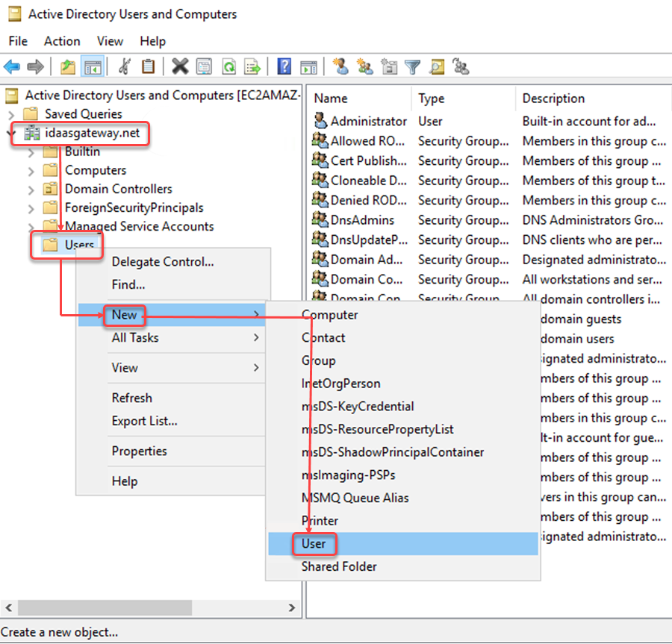Viewport: 672px width, 644px height.
Task: Click the blue Help question mark icon
Action: click(x=284, y=67)
